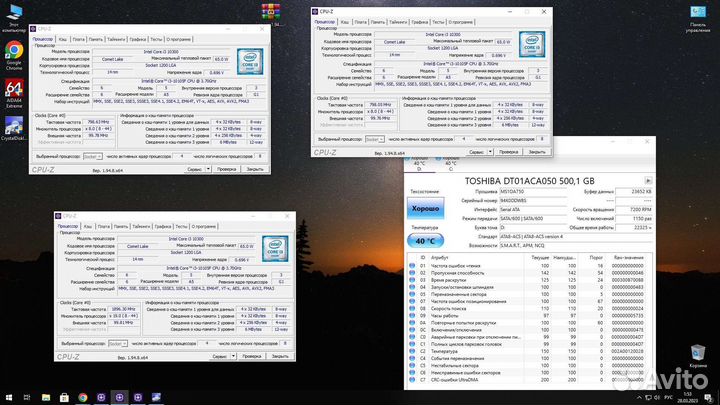Open the Windows Start menu

click(x=9, y=397)
